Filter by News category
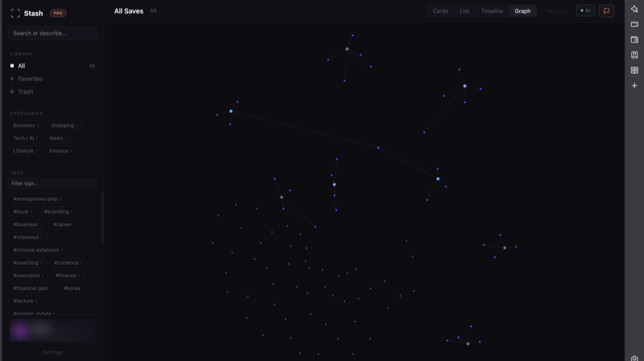The height and width of the screenshot is (361, 644). point(58,138)
